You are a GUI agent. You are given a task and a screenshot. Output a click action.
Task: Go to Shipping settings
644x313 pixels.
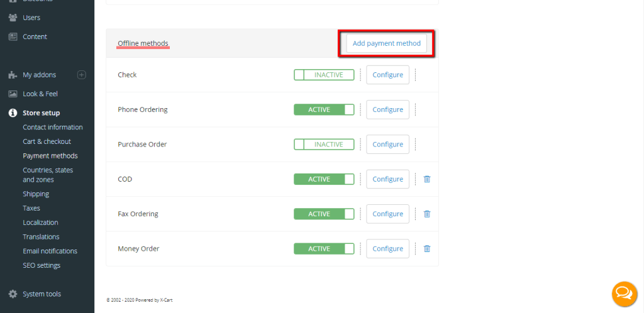click(36, 194)
